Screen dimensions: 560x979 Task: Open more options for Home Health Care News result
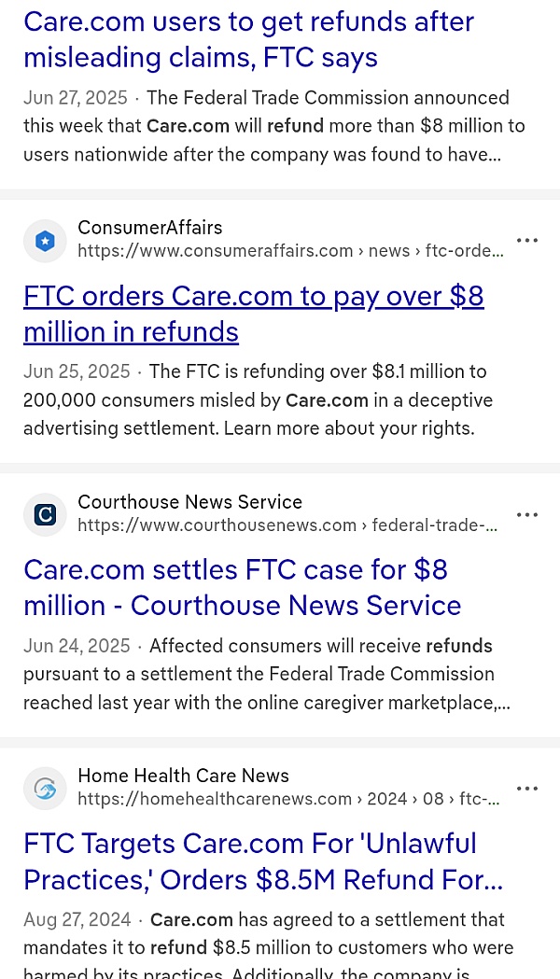click(527, 788)
